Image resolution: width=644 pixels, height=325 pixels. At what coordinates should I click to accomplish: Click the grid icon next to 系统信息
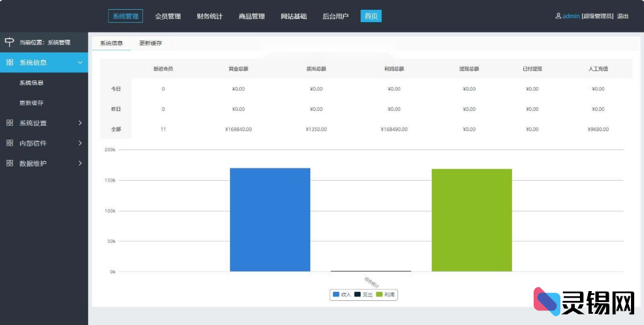10,63
